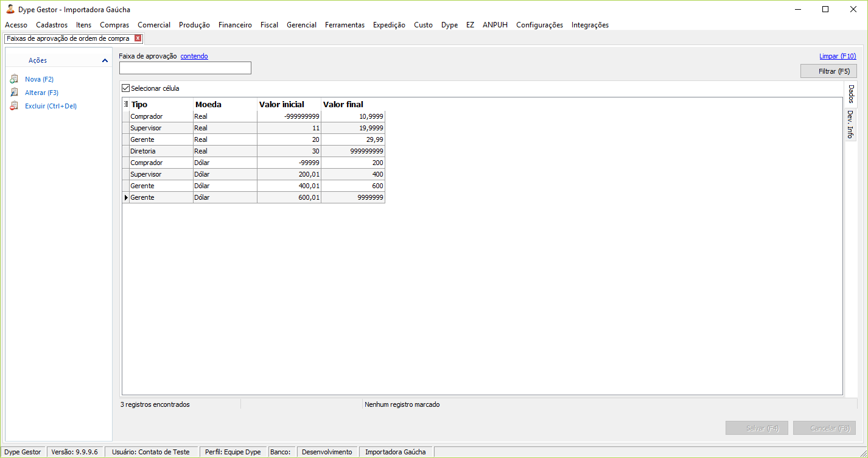The height and width of the screenshot is (458, 868).
Task: Click the 10,9999 final value cell
Action: [x=353, y=116]
